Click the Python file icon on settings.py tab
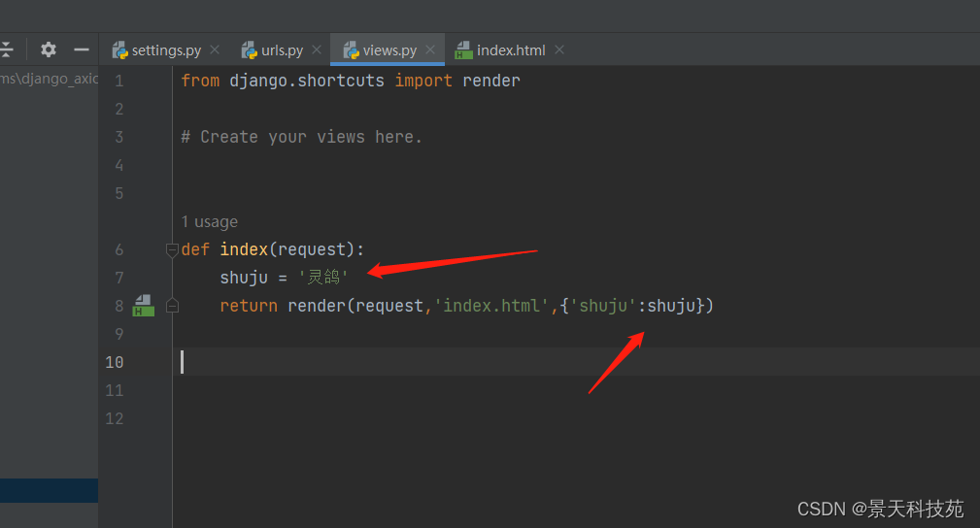 pyautogui.click(x=120, y=50)
